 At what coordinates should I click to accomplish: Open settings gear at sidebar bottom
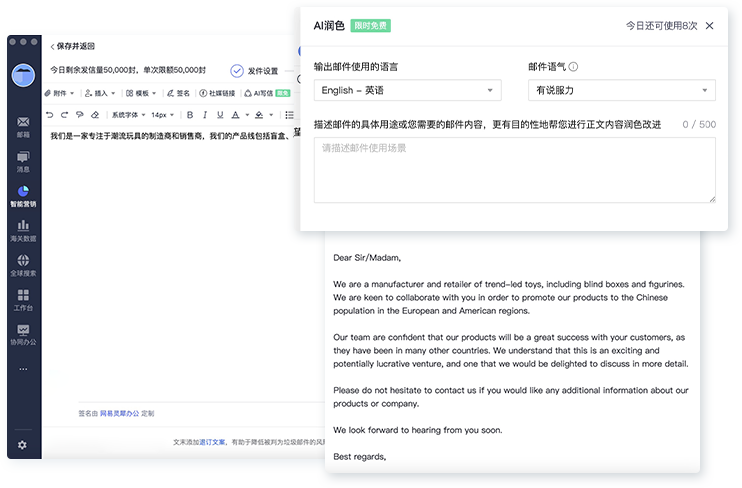(x=22, y=445)
